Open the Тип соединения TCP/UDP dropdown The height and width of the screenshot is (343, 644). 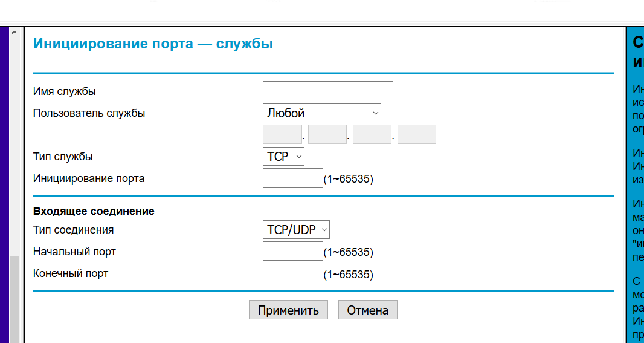pyautogui.click(x=296, y=230)
